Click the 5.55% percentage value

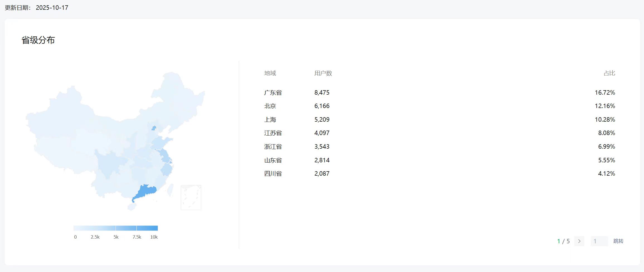click(607, 160)
